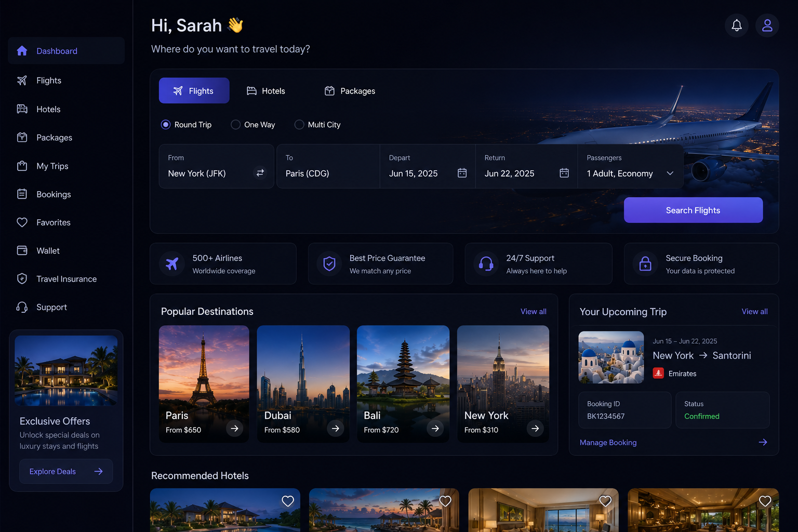Click the Secure Booking lock icon
Screen dimensions: 798x532
tap(645, 264)
